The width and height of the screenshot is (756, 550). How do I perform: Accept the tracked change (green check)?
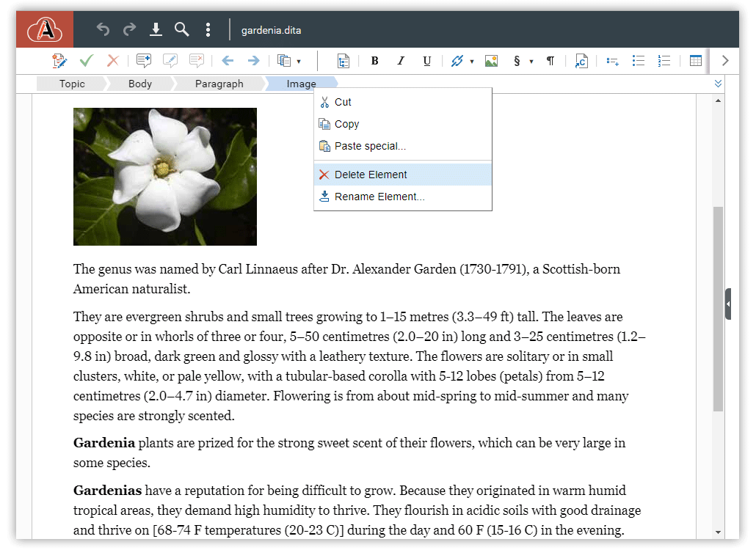pyautogui.click(x=87, y=61)
